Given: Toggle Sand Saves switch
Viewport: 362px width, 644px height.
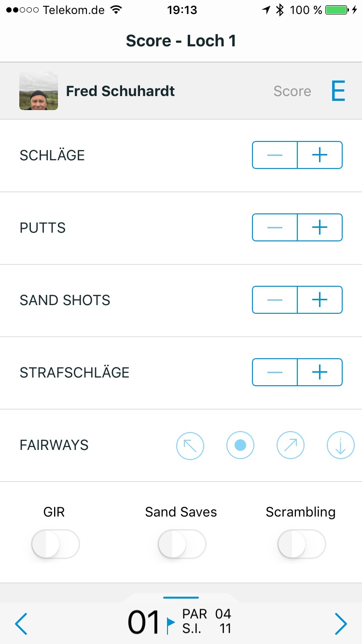Looking at the screenshot, I should tap(182, 544).
